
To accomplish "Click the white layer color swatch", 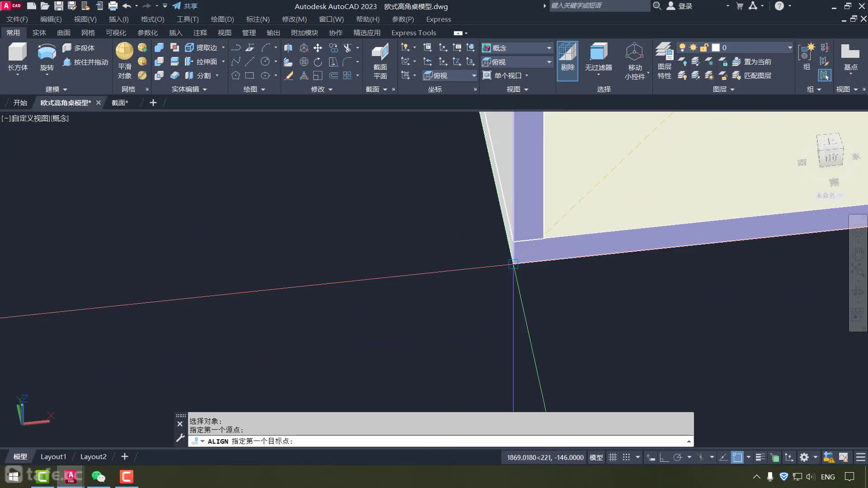I will click(716, 47).
